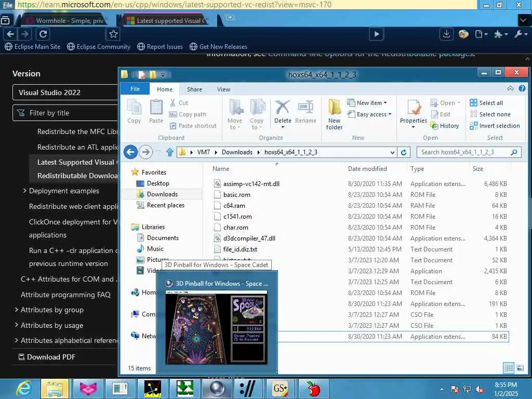Click Select all in the ribbon

[486, 102]
